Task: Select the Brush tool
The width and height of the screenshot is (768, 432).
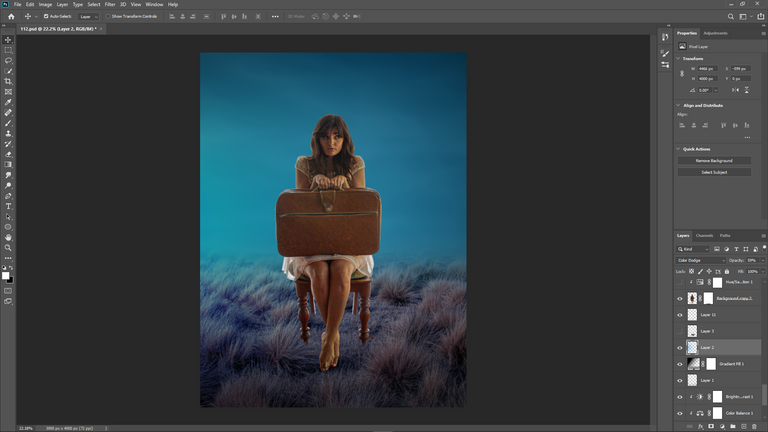Action: point(8,123)
